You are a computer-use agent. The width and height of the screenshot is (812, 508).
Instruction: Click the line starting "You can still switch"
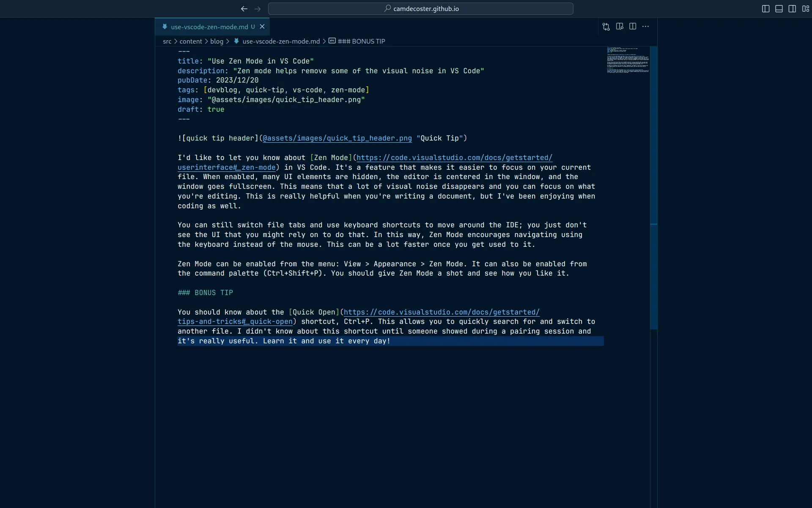pyautogui.click(x=382, y=225)
